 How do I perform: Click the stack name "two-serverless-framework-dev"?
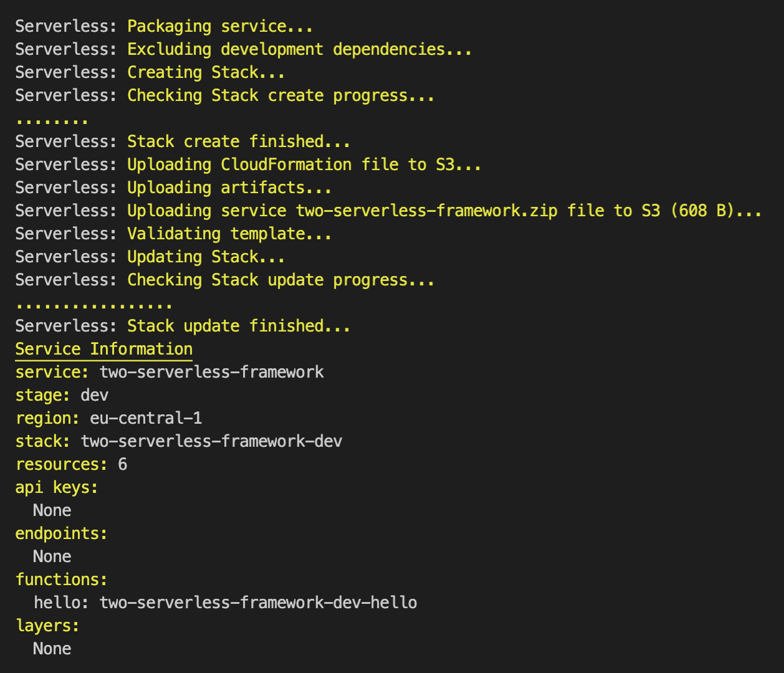tap(211, 441)
